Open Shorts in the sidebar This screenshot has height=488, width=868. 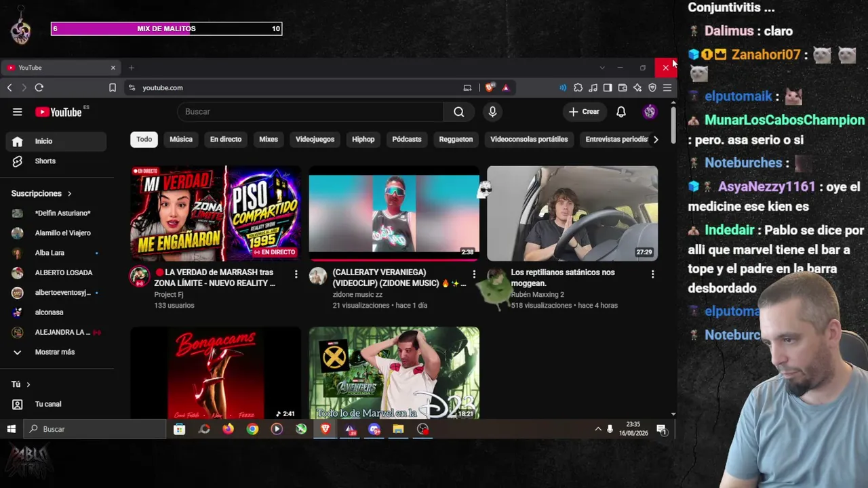(56, 161)
